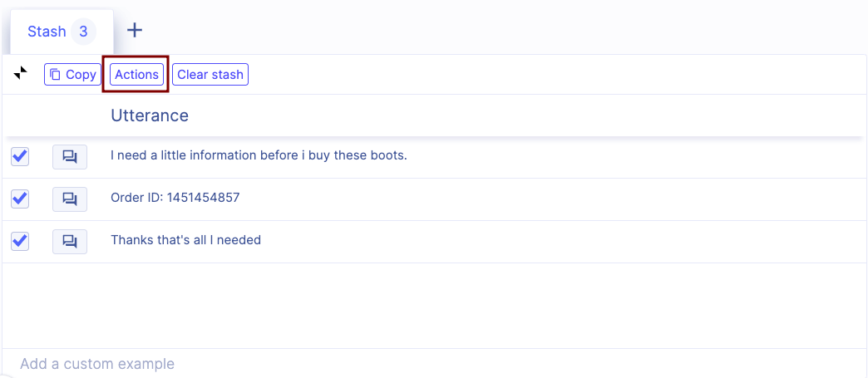Select the "Order ID: 1451454857" utterance text
The height and width of the screenshot is (378, 868).
click(175, 198)
